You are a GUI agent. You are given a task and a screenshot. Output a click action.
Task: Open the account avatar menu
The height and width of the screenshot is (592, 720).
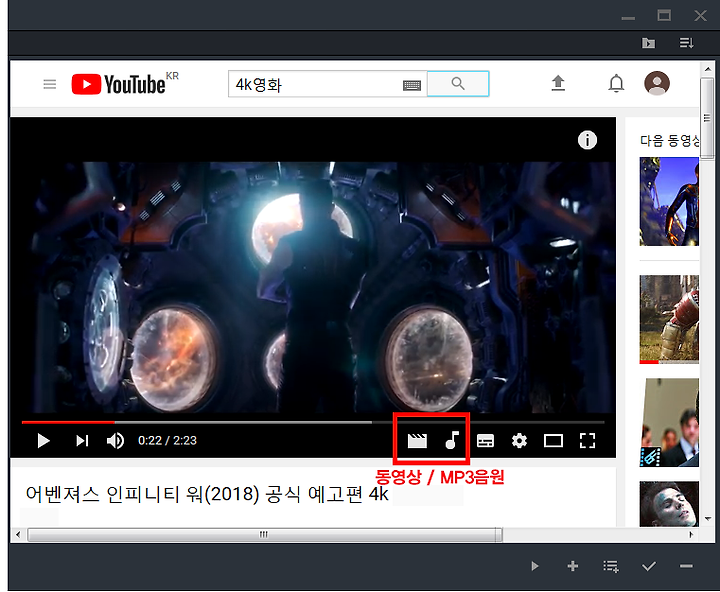point(657,83)
